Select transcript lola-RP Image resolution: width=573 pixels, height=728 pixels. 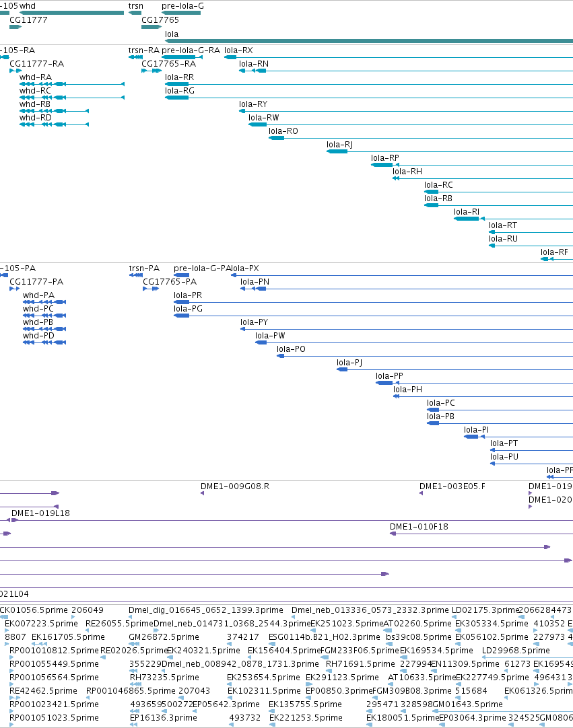click(x=472, y=165)
